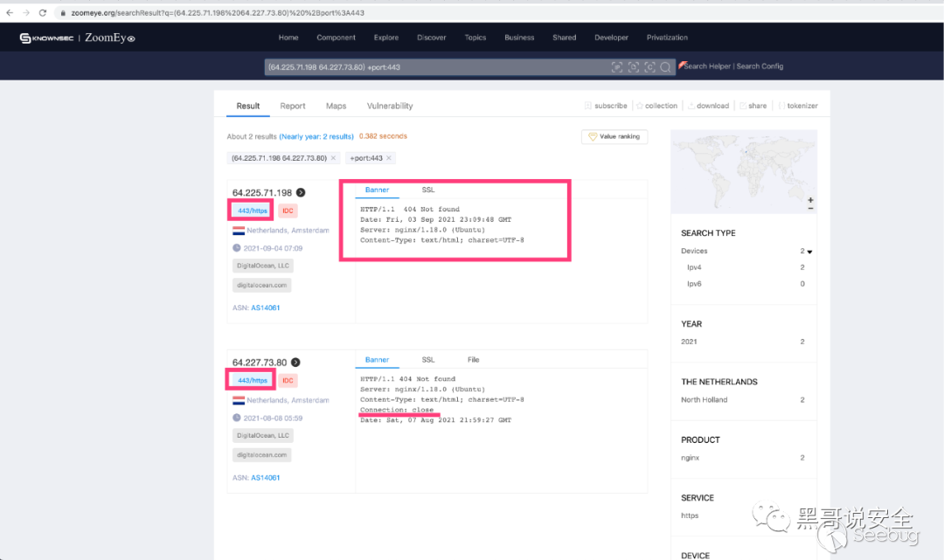Open Search Config link

(760, 66)
